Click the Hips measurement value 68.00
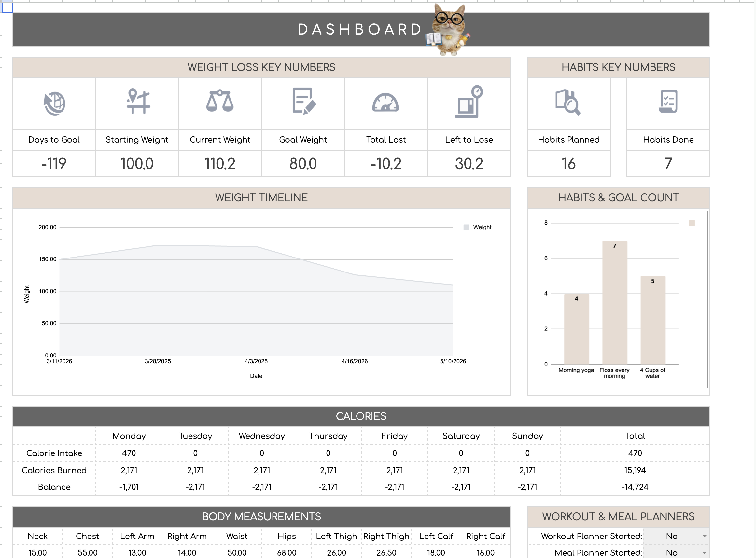This screenshot has width=756, height=558. (x=287, y=552)
